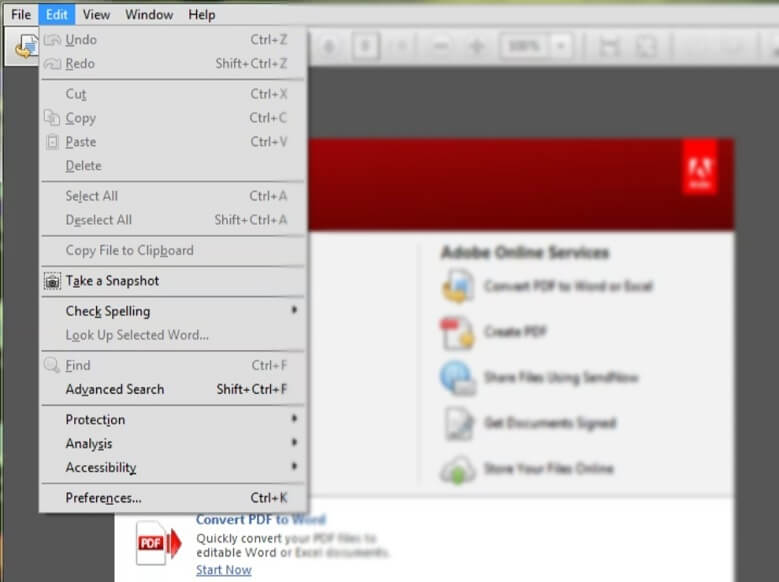
Task: Click the Start Now link
Action: click(x=224, y=570)
